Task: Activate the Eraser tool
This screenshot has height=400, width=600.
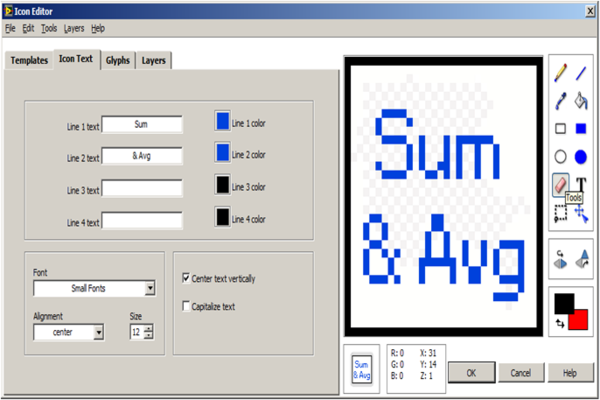Action: pos(560,185)
